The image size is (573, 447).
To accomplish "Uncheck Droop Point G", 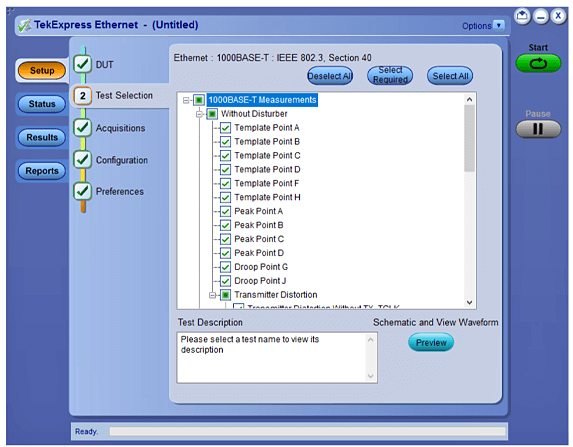I will (226, 267).
